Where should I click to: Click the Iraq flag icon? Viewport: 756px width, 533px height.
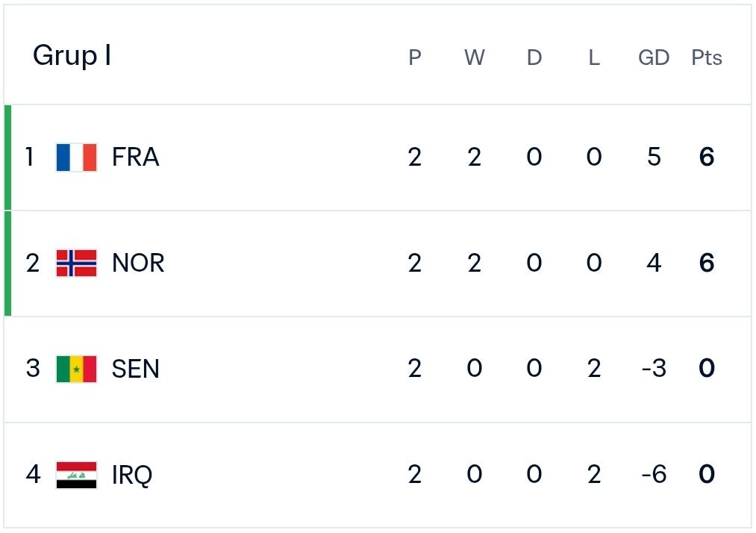[76, 475]
